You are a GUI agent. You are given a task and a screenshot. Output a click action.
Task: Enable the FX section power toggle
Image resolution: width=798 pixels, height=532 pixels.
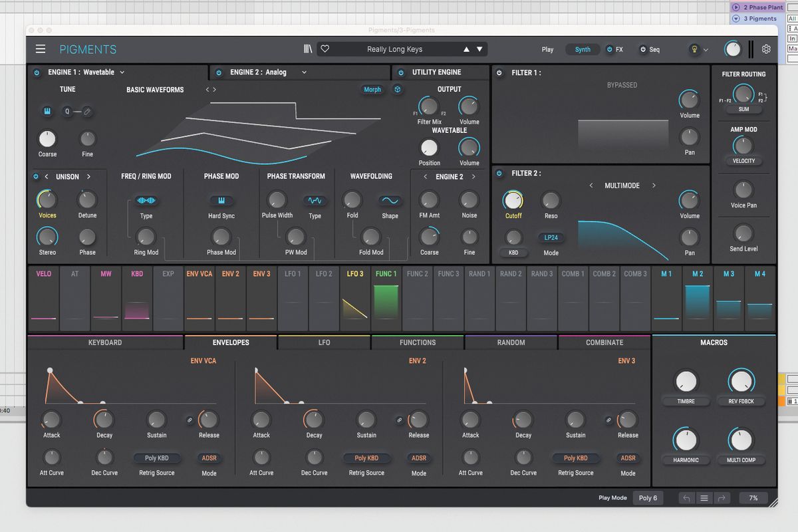coord(611,49)
